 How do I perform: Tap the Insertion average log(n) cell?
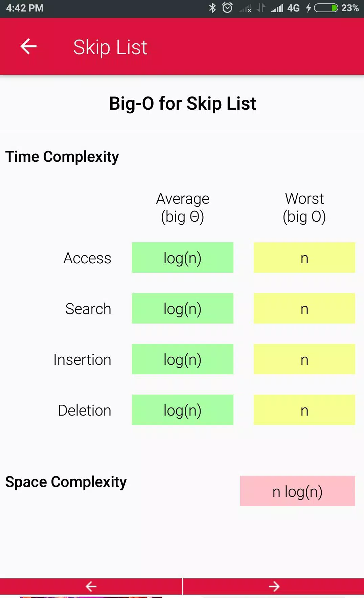(182, 359)
